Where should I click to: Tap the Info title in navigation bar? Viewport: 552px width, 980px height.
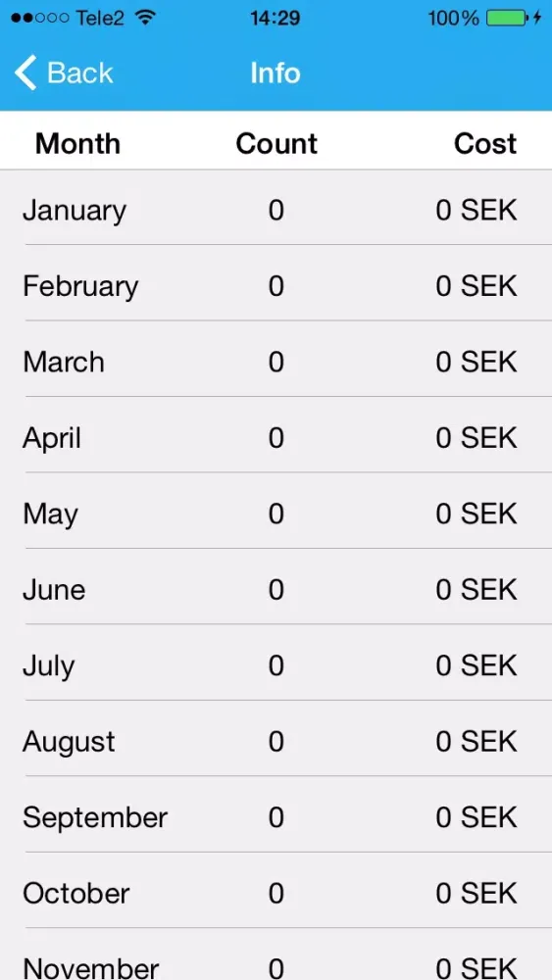(276, 73)
